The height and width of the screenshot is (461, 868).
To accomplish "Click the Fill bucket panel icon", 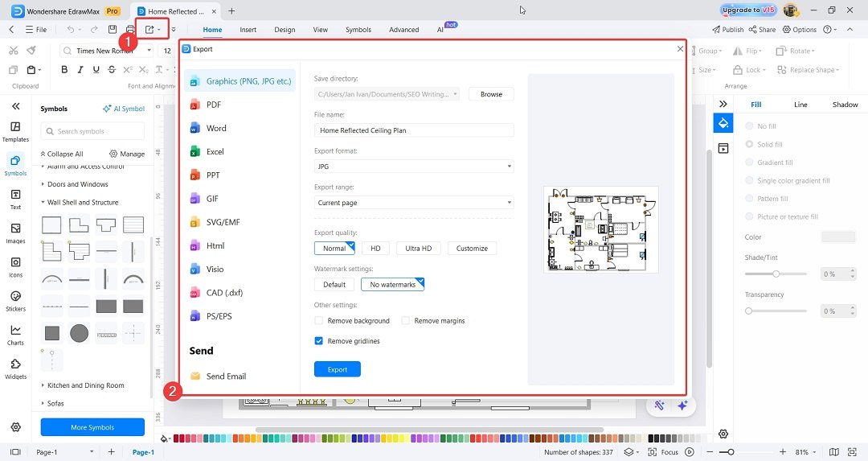I will [x=723, y=123].
